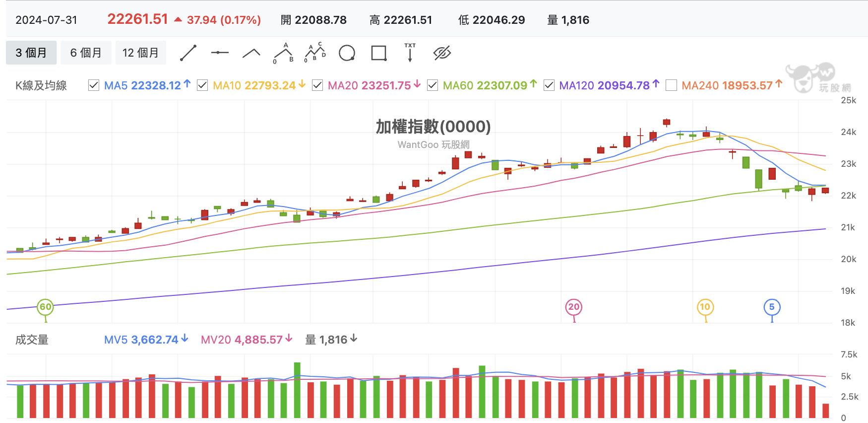Image resolution: width=868 pixels, height=423 pixels.
Task: Click the last short red volume bar
Action: (825, 411)
